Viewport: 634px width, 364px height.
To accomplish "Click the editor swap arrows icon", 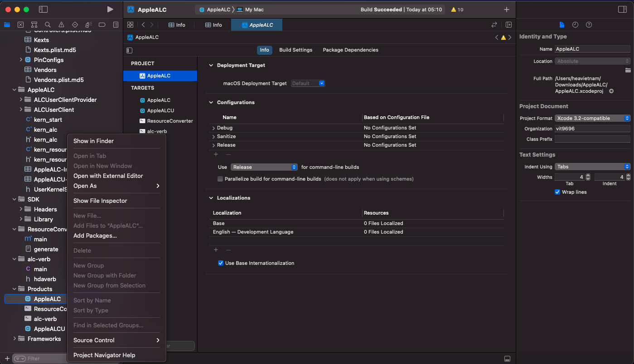I will (494, 25).
